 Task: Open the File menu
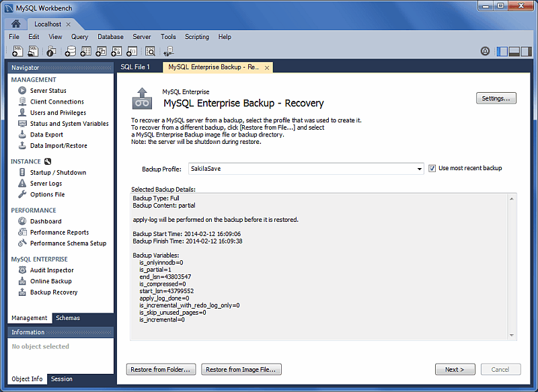tap(14, 37)
